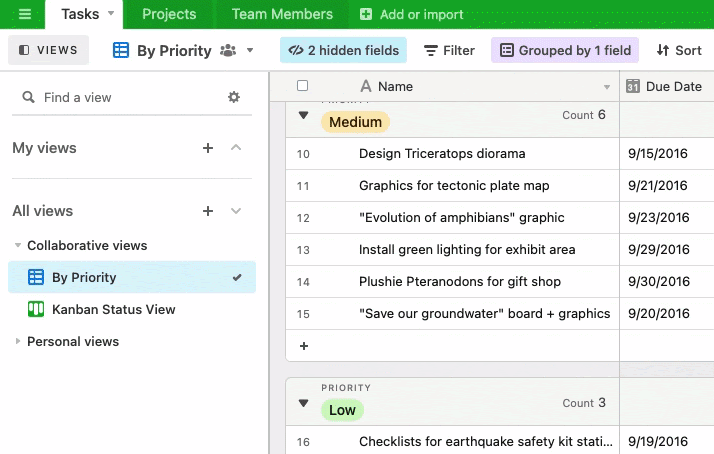Add a view under All views
This screenshot has width=714, height=454.
point(208,211)
